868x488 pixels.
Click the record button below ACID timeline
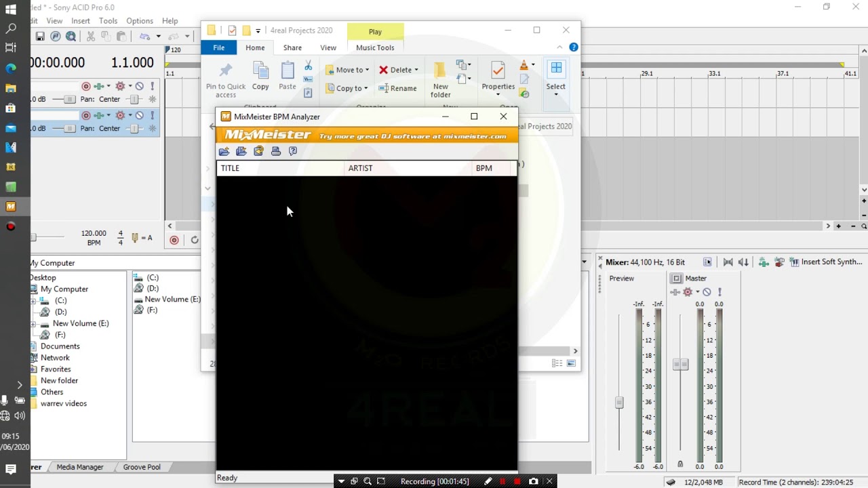[174, 240]
